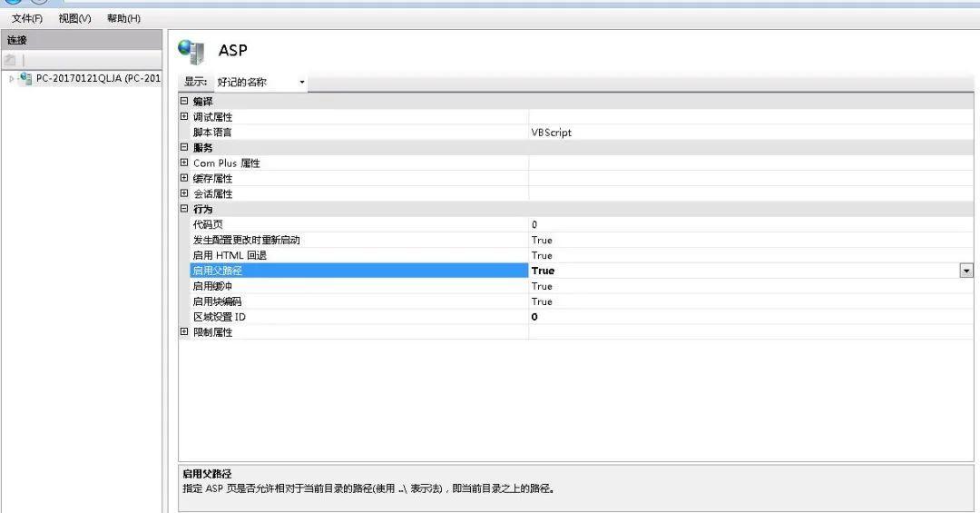
Task: Click the ASP feature icon
Action: [x=191, y=51]
